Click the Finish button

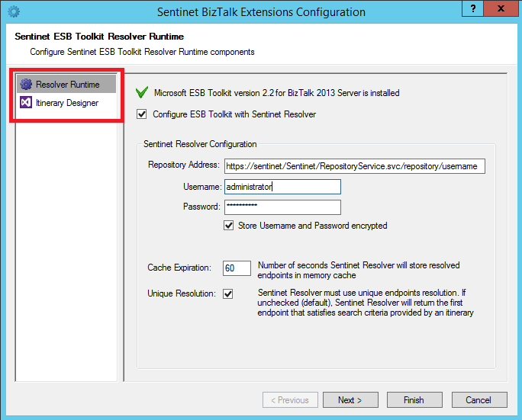coord(414,400)
